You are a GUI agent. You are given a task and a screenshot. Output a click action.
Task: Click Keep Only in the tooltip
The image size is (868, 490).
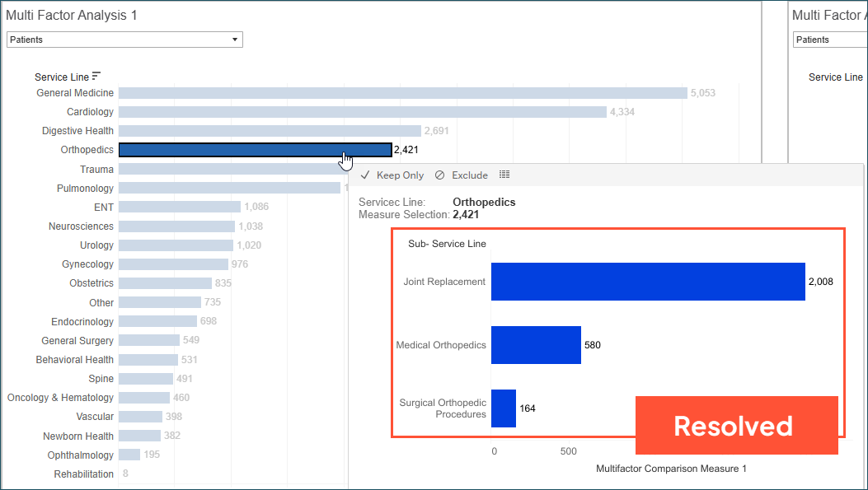coord(392,175)
